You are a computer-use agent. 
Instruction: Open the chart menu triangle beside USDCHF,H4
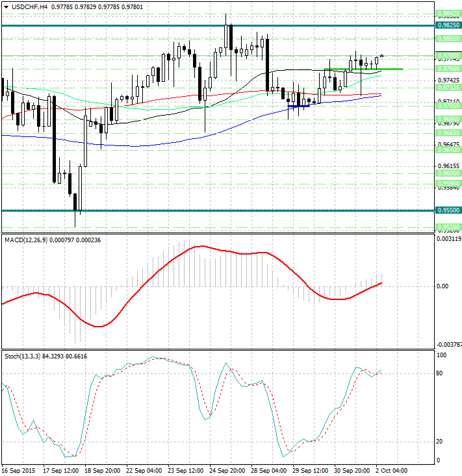point(6,7)
